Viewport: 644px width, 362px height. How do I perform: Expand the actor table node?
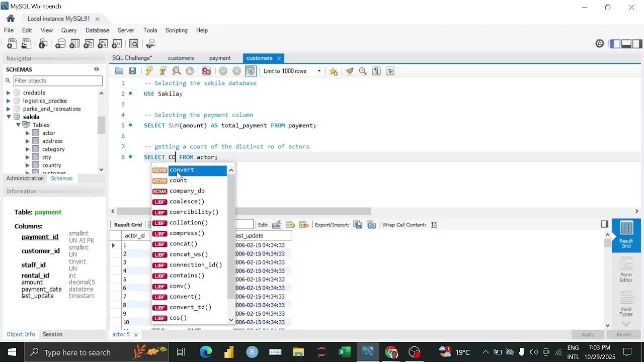[x=28, y=133]
